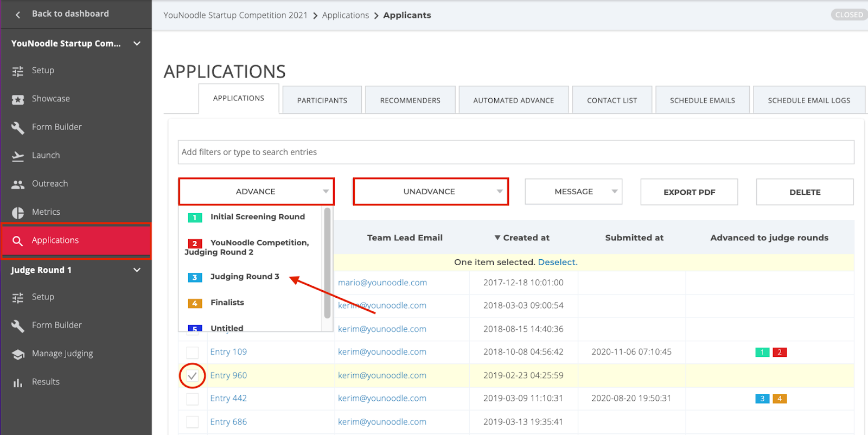Sort by the Submitted at column header
The width and height of the screenshot is (868, 435).
pyautogui.click(x=634, y=238)
